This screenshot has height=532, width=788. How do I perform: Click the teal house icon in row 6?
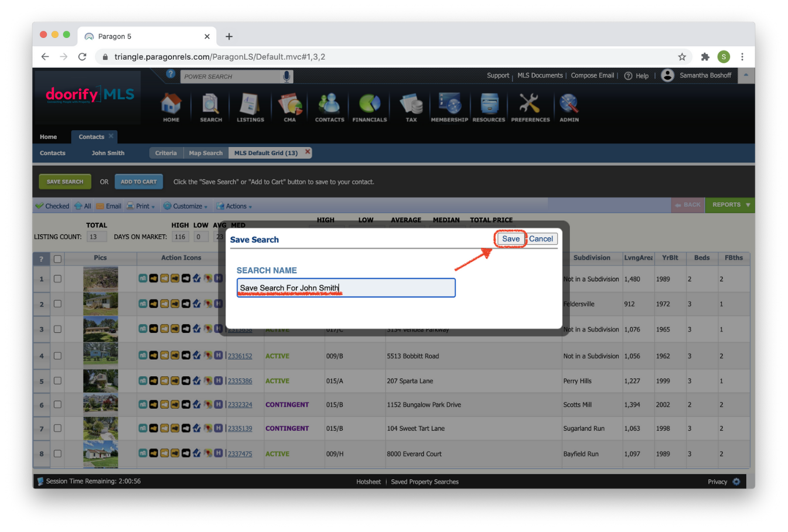143,404
